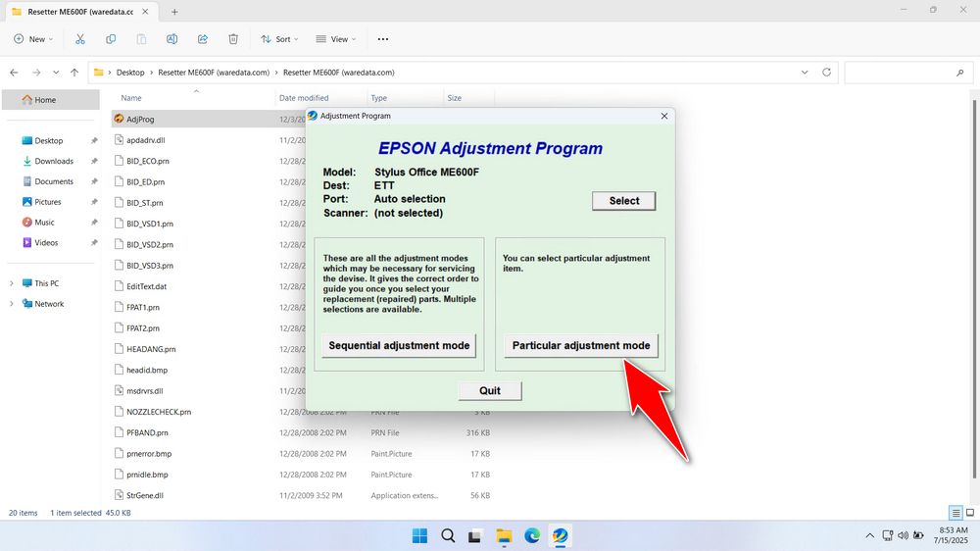Go back with the left arrow
The width and height of the screenshot is (980, 551).
[14, 73]
